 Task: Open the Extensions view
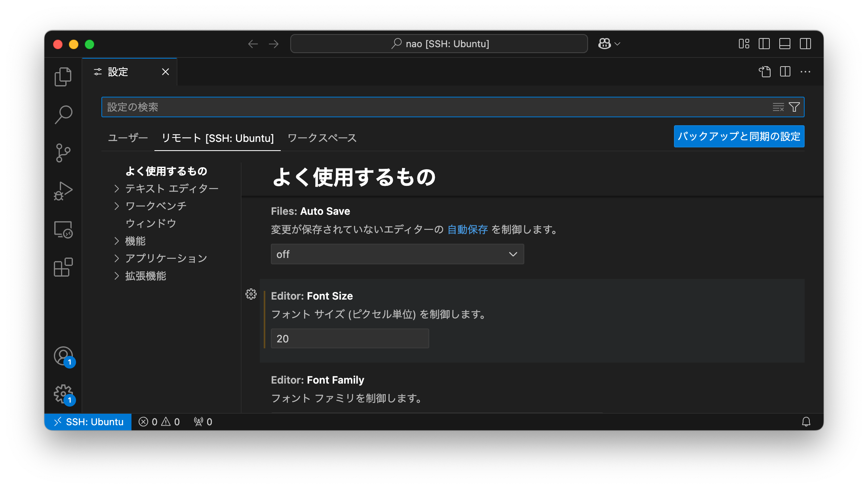[x=63, y=267]
